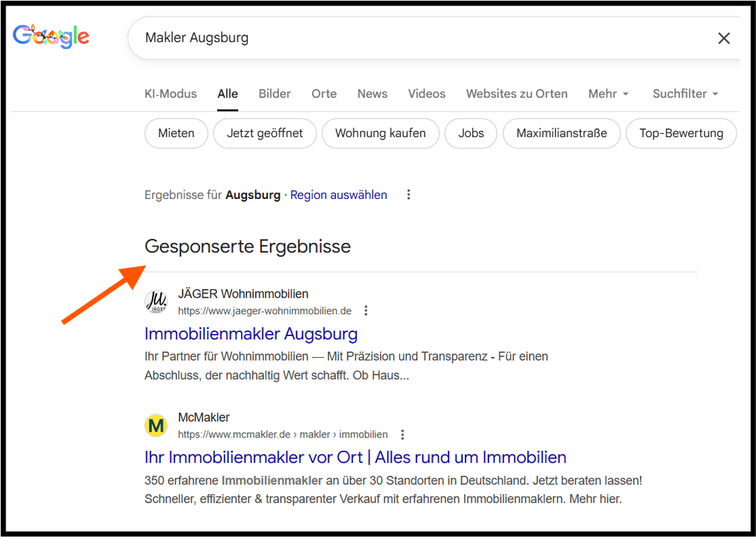This screenshot has height=537, width=756.
Task: Select the Orte search category
Action: coord(323,93)
